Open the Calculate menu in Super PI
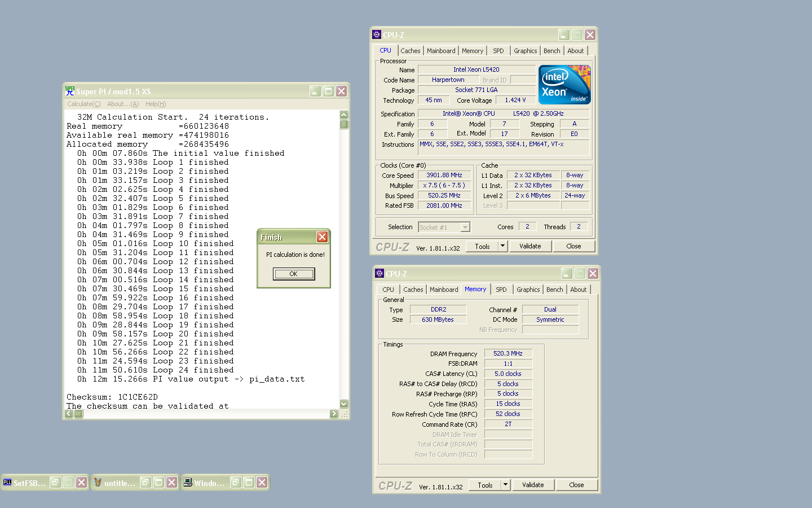The height and width of the screenshot is (508, 812). pyautogui.click(x=84, y=104)
